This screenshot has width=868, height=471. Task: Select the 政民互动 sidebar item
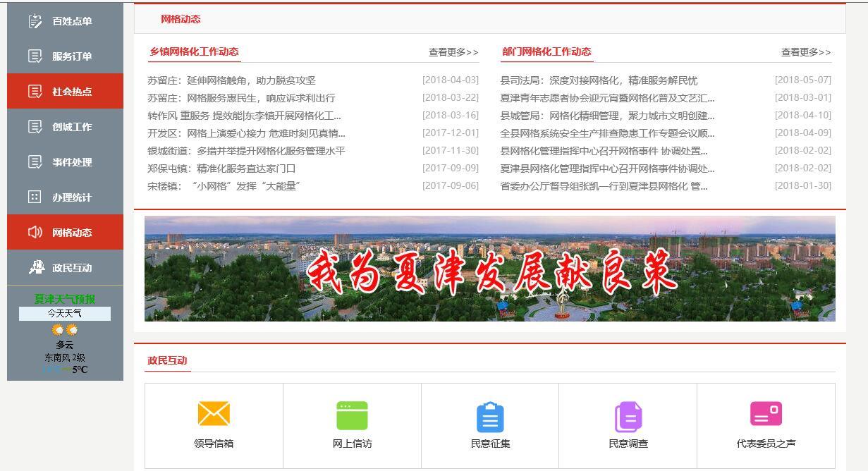point(65,267)
